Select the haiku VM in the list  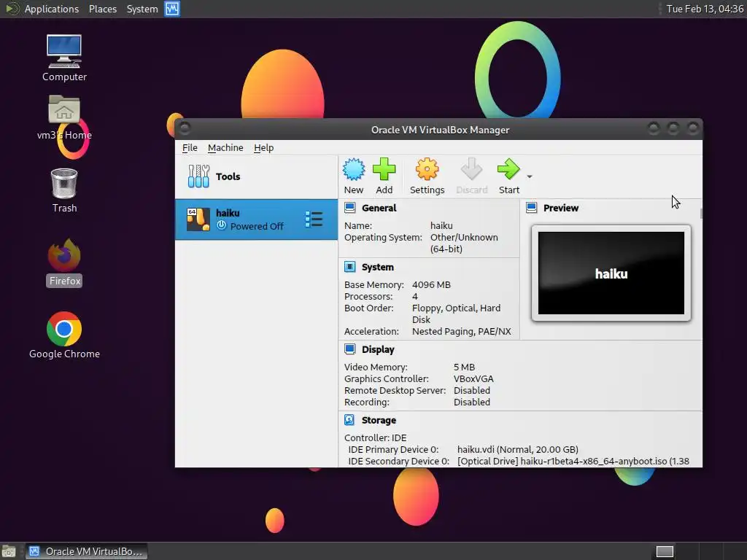click(256, 219)
